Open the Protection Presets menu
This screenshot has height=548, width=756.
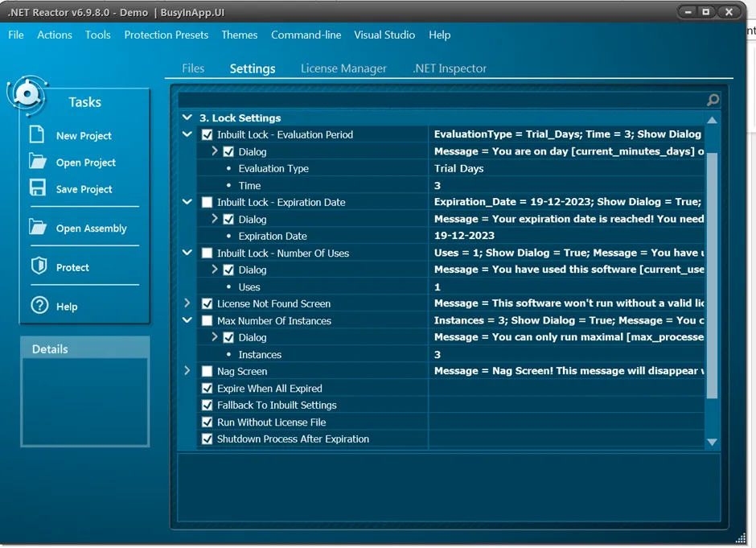coord(166,35)
